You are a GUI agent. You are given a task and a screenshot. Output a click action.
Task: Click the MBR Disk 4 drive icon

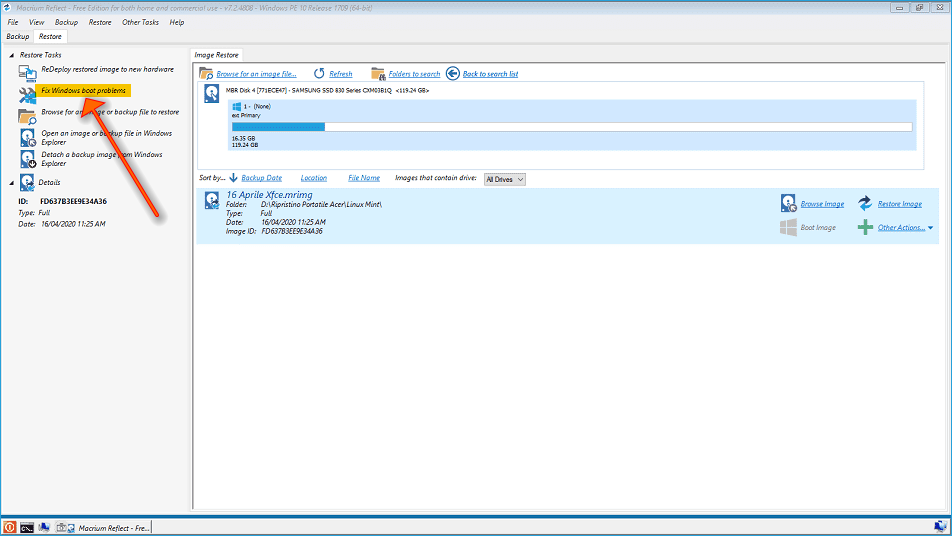pos(211,94)
